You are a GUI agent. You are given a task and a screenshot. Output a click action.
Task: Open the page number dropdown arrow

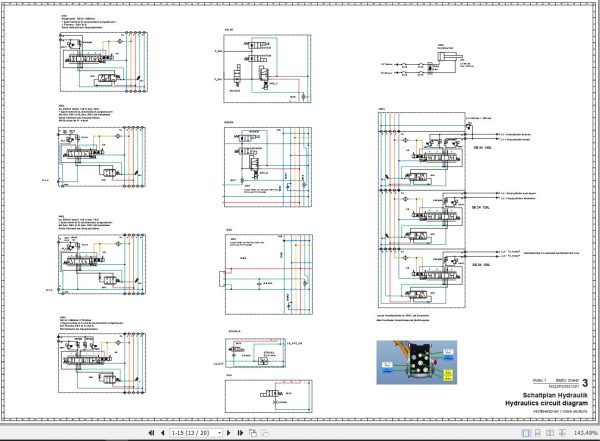(220, 433)
